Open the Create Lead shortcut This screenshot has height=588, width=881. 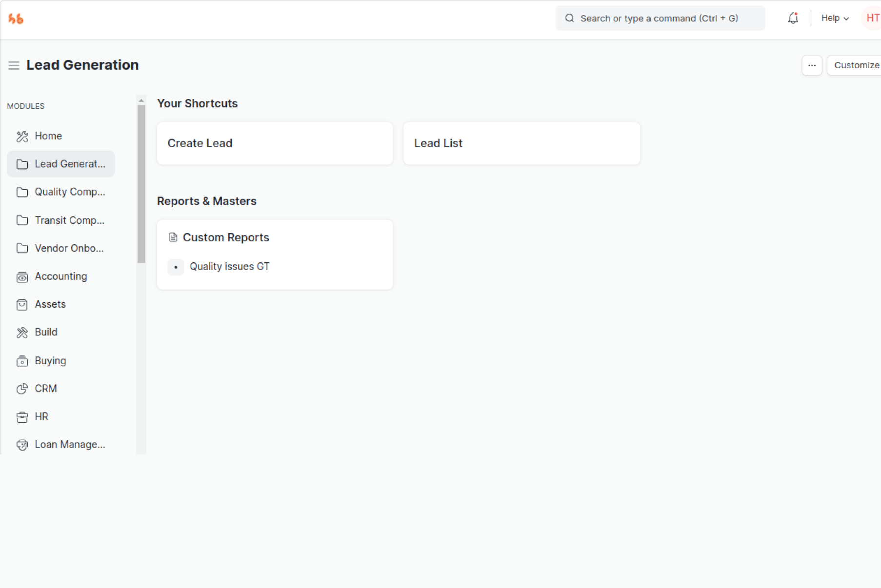(275, 143)
